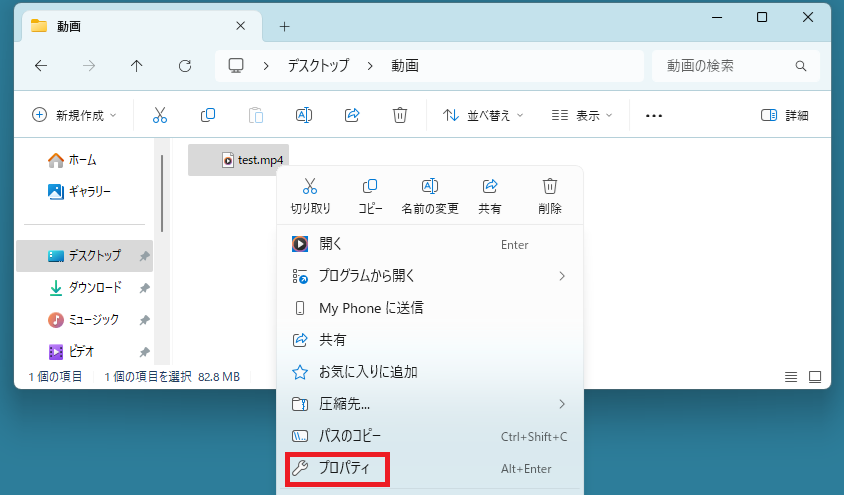Open the three-dots more options menu
Image resolution: width=844 pixels, height=495 pixels.
[653, 115]
